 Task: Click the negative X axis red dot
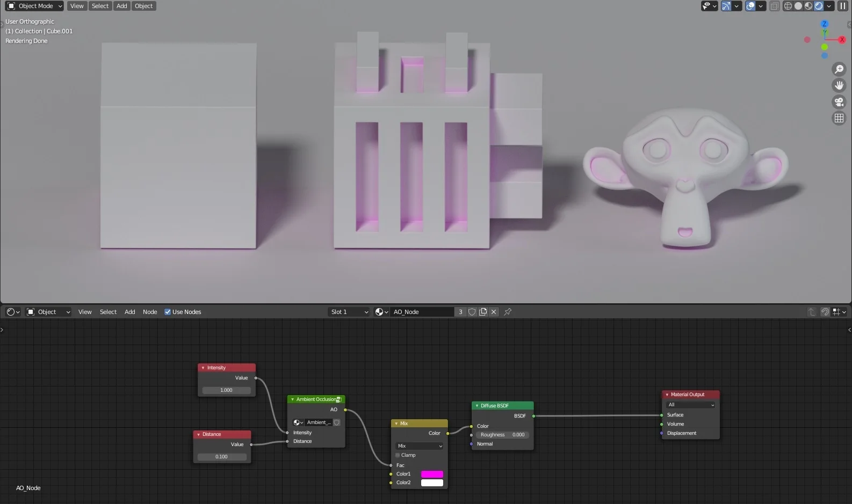807,40
